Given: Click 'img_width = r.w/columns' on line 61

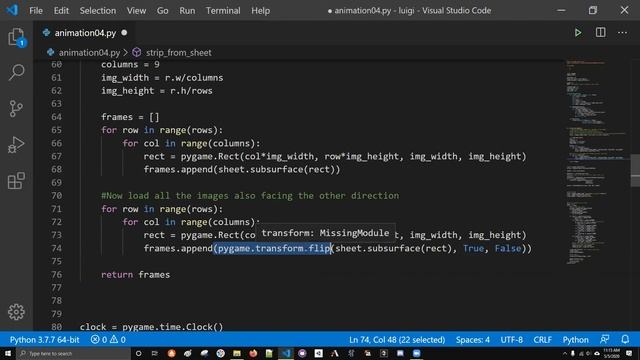Looking at the screenshot, I should [162, 78].
